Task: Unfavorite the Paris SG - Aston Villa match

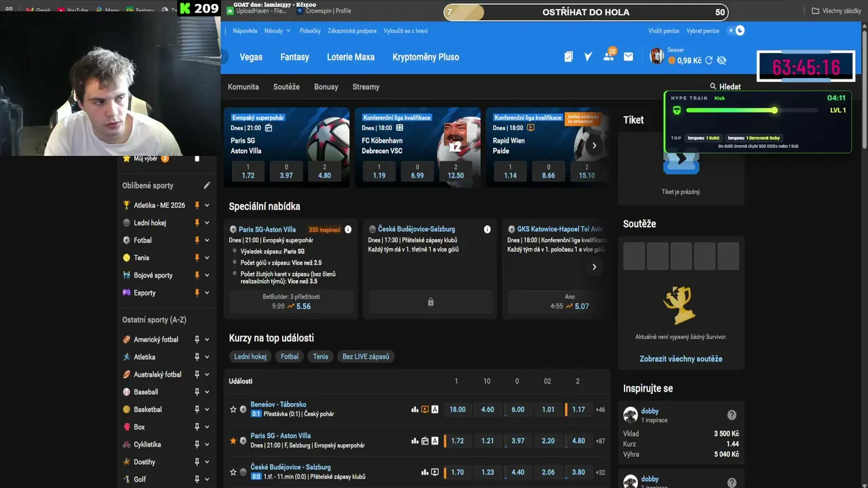Action: coord(233,441)
